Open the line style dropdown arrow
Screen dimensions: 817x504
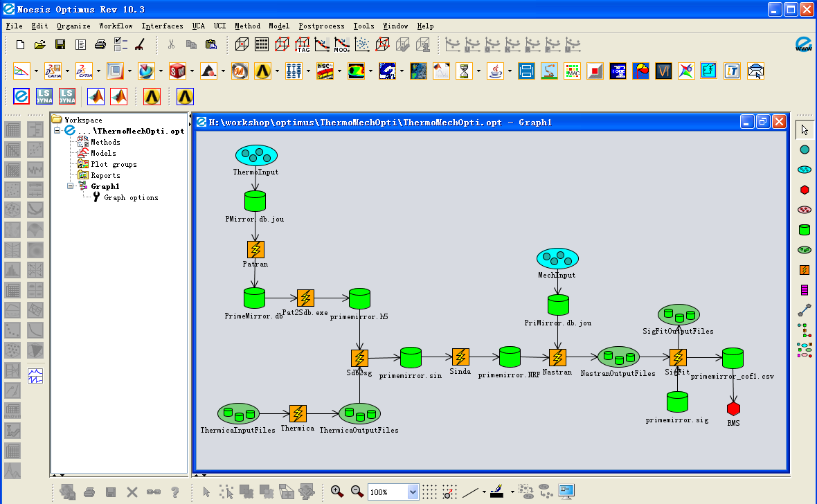484,492
